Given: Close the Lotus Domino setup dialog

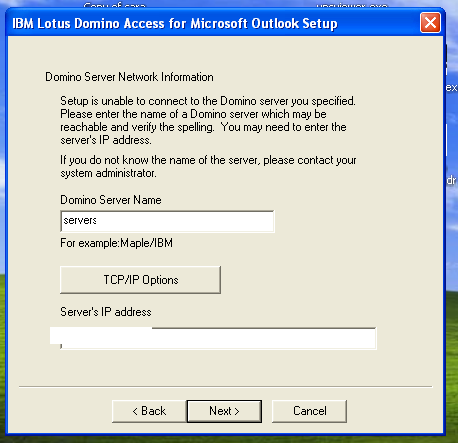Looking at the screenshot, I should coord(430,23).
